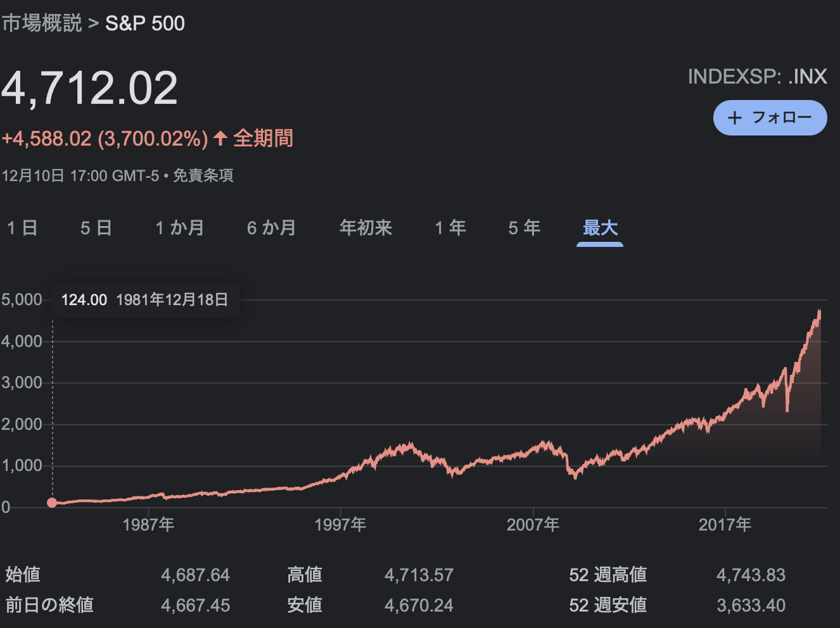Click the 52週高値 value 4,743.83
Screen dimensions: 840x628
[x=751, y=575]
